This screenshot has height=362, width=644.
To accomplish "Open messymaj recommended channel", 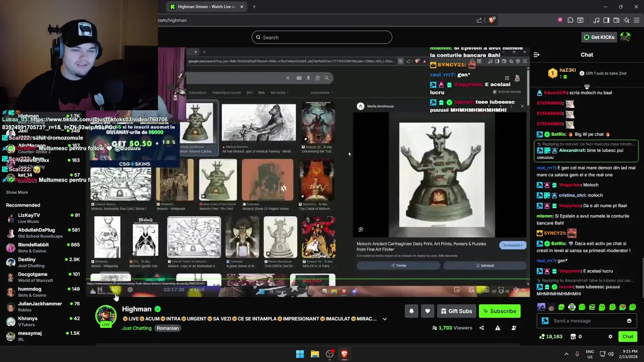I will (43, 336).
